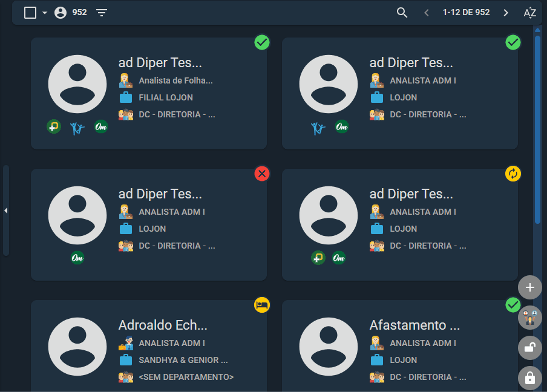Go to the next page with the right chevron
This screenshot has height=392, width=547.
tap(506, 13)
